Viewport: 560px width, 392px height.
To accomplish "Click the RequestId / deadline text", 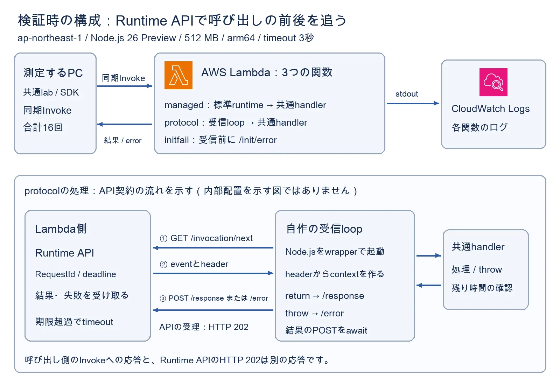I will (76, 274).
